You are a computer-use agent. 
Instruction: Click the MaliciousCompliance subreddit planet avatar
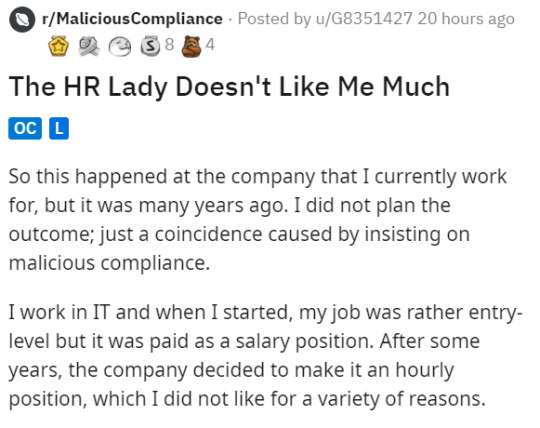pos(22,20)
